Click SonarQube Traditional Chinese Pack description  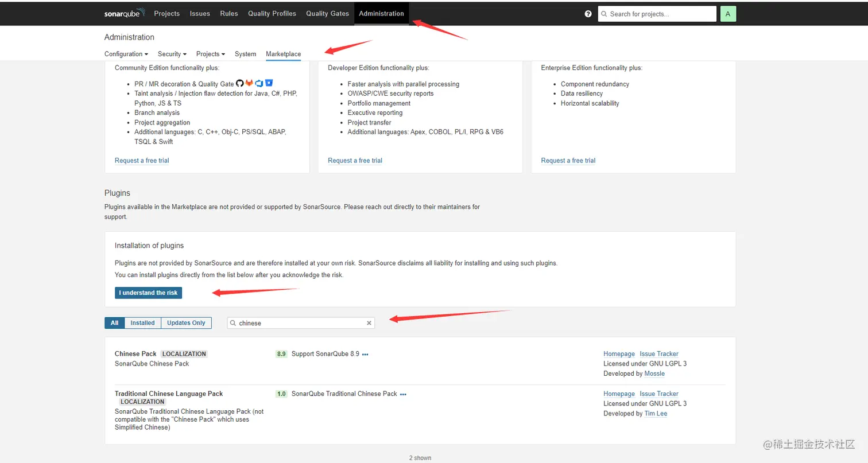(x=344, y=394)
